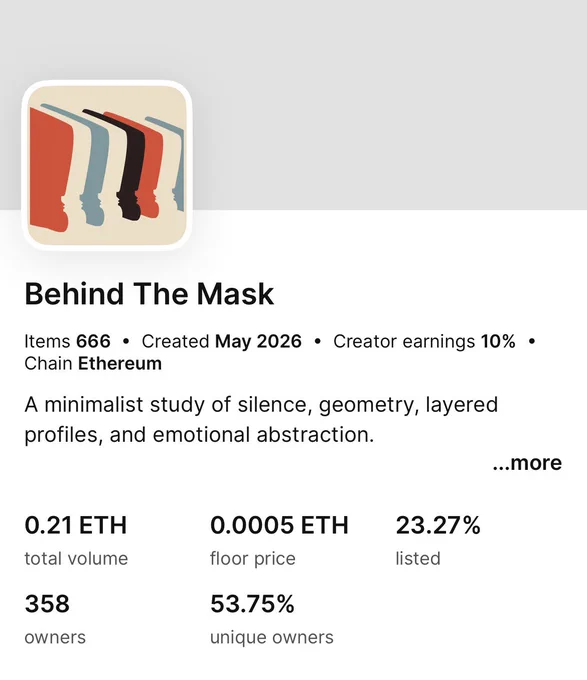The image size is (587, 680).
Task: Click the Chain Ethereum label
Action: pos(93,363)
